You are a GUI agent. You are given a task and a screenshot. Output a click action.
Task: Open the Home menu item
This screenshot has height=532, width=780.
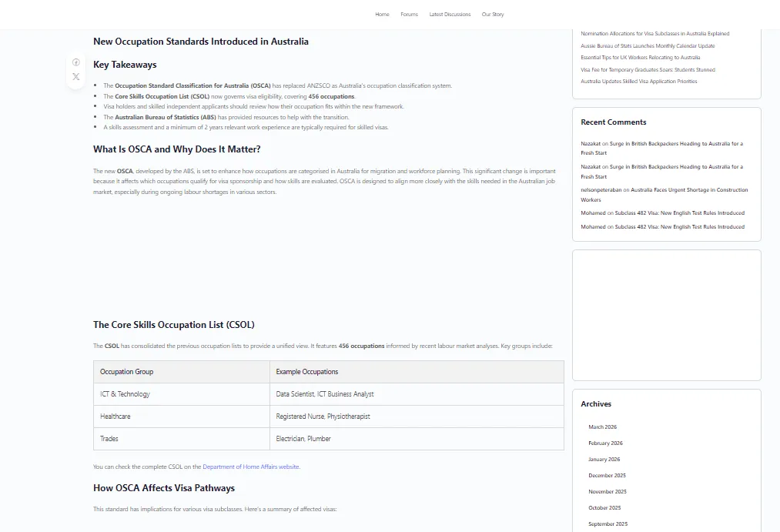tap(382, 15)
